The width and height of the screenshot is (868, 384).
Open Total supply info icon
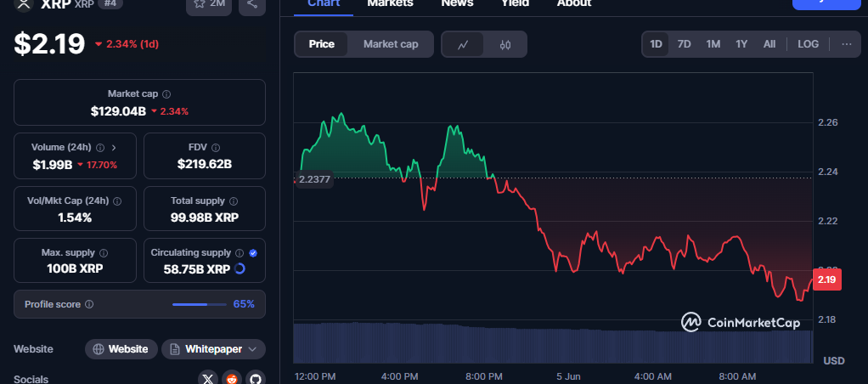[234, 201]
